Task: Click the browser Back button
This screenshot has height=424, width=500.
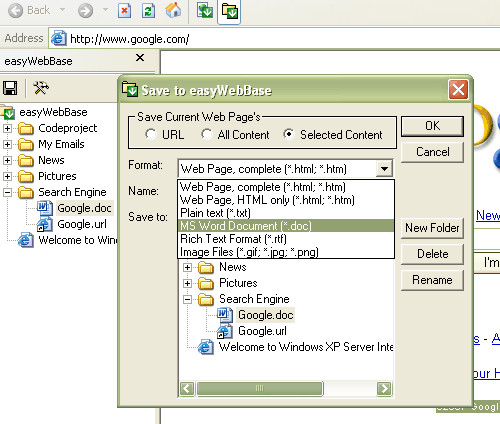Action: 29,11
